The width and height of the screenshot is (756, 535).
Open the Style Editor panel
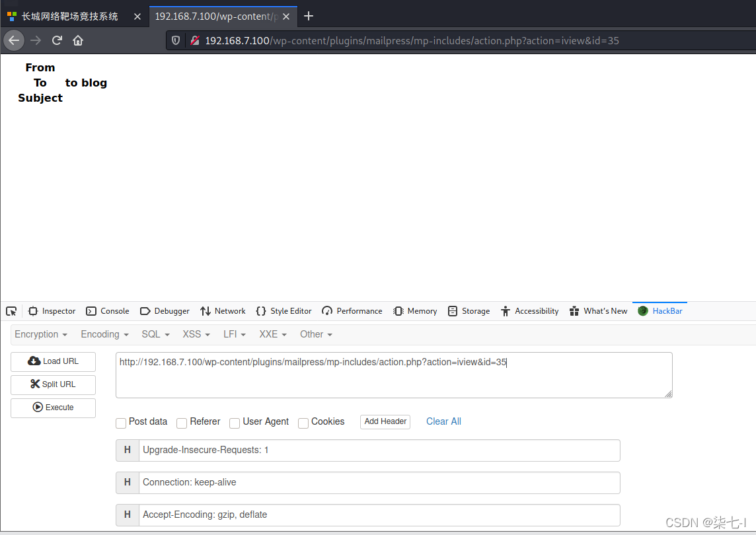(x=284, y=311)
